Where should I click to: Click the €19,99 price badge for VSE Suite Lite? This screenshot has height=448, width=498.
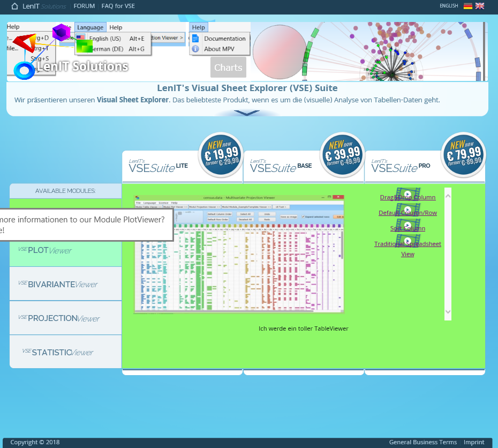pos(221,155)
